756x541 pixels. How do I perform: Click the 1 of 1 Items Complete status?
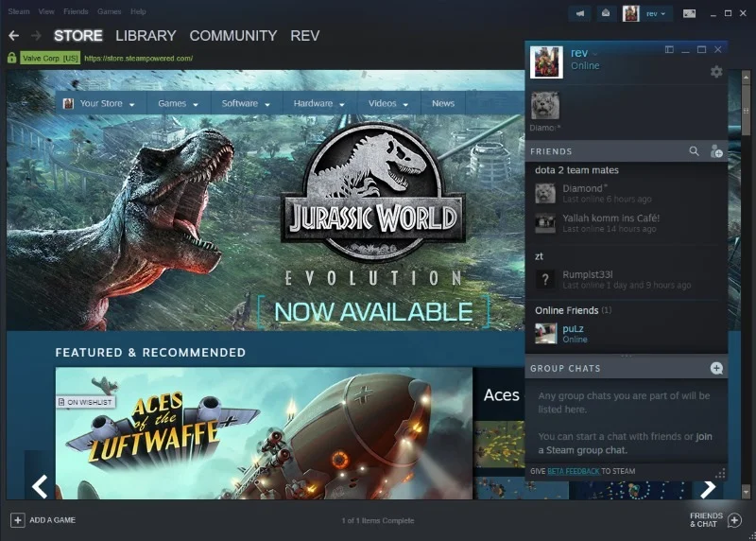point(377,521)
